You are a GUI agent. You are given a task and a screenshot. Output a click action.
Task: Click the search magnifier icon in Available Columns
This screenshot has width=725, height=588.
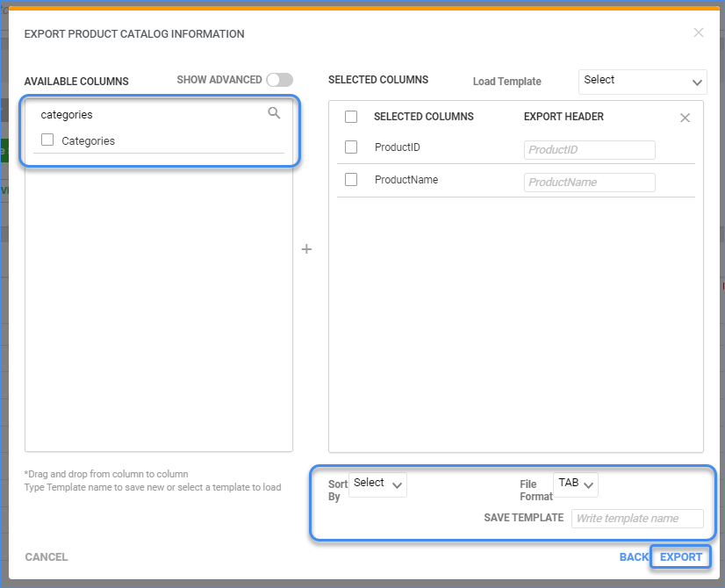pos(274,113)
